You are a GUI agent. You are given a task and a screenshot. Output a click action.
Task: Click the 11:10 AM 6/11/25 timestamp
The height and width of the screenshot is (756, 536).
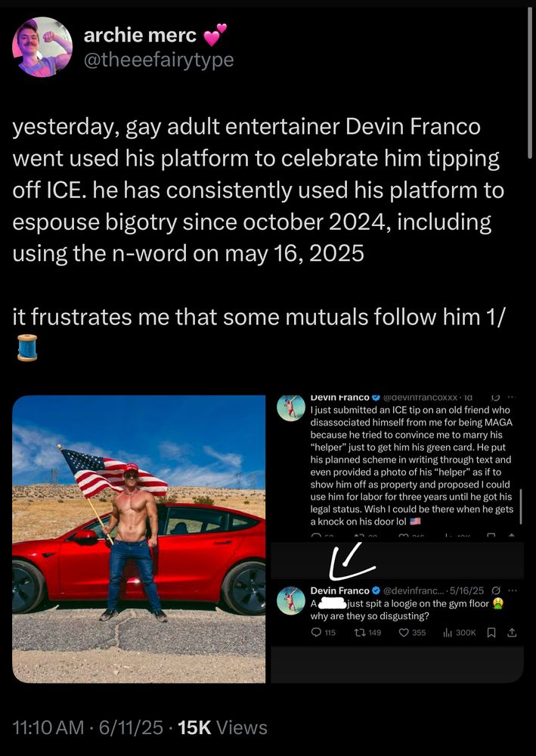click(x=88, y=727)
